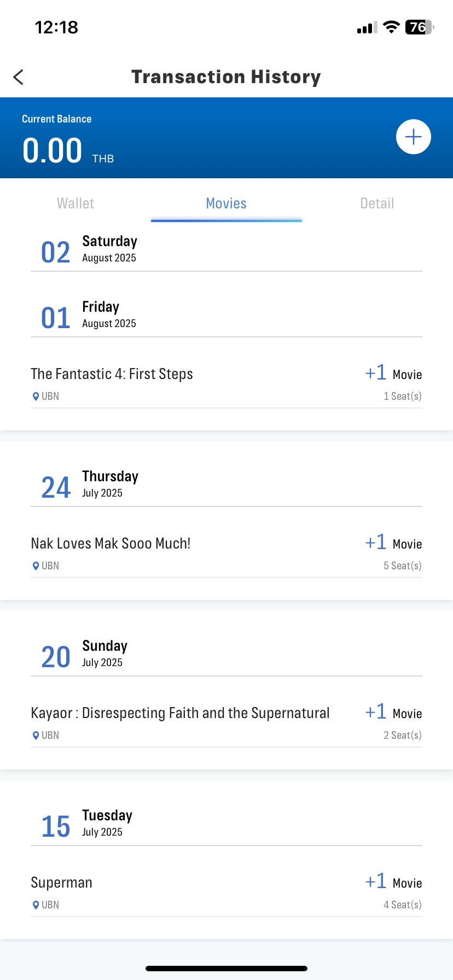Tap the Wi-Fi status icon
This screenshot has width=453, height=980.
(x=391, y=27)
